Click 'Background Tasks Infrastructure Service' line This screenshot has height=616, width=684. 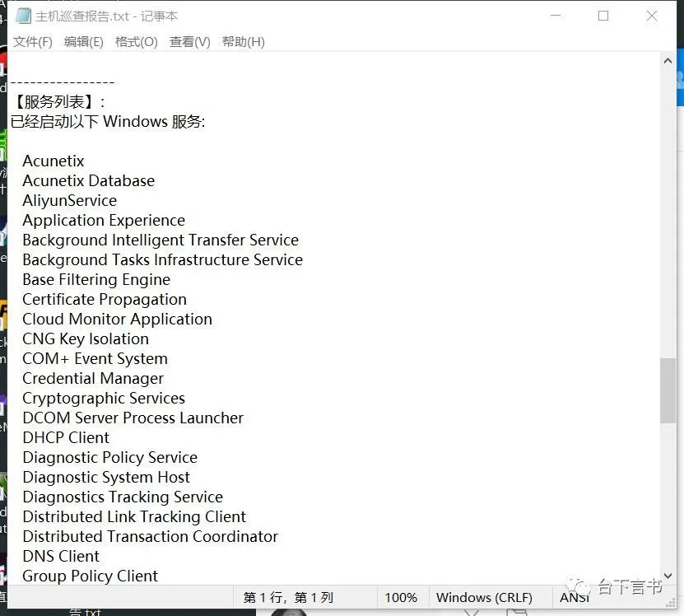(163, 259)
